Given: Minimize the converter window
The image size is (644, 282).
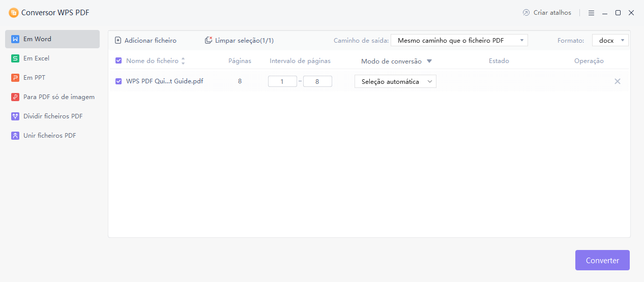Looking at the screenshot, I should coord(605,13).
